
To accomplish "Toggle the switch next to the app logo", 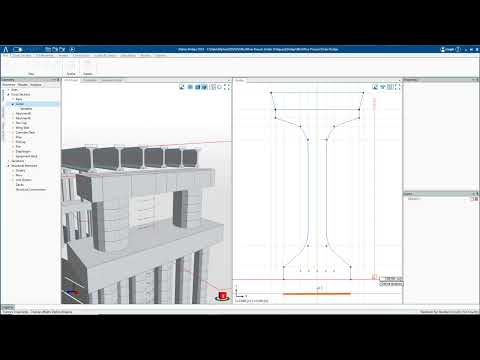I will tap(18, 49).
